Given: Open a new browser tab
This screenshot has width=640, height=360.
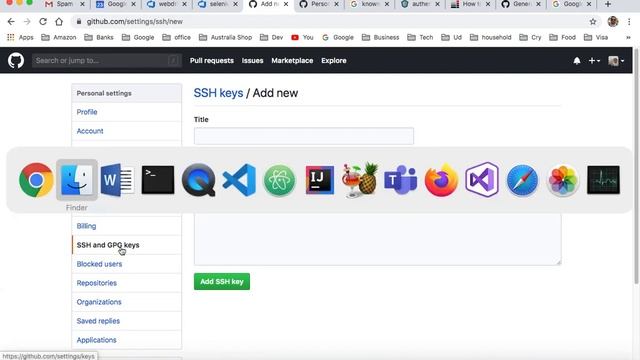Looking at the screenshot, I should coord(608,4).
